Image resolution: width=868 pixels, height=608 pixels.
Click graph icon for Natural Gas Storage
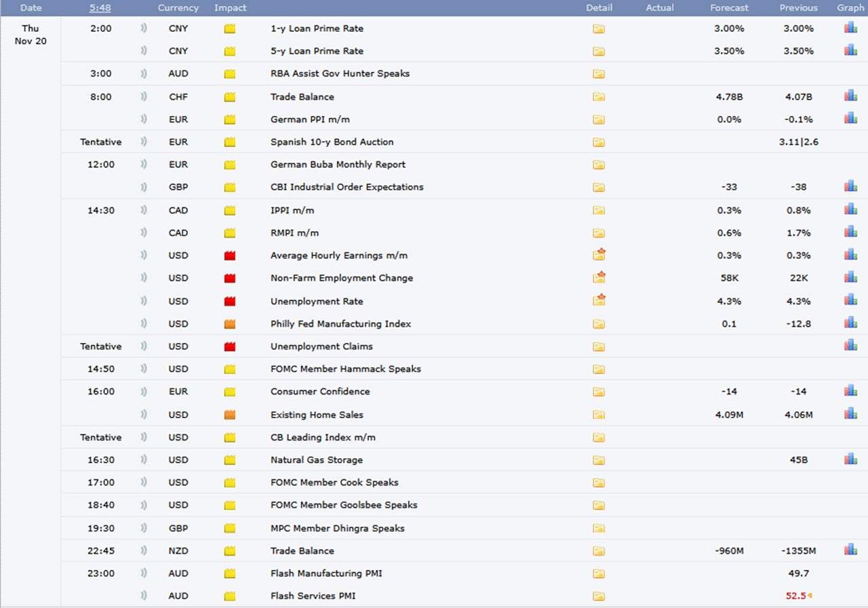tap(850, 459)
